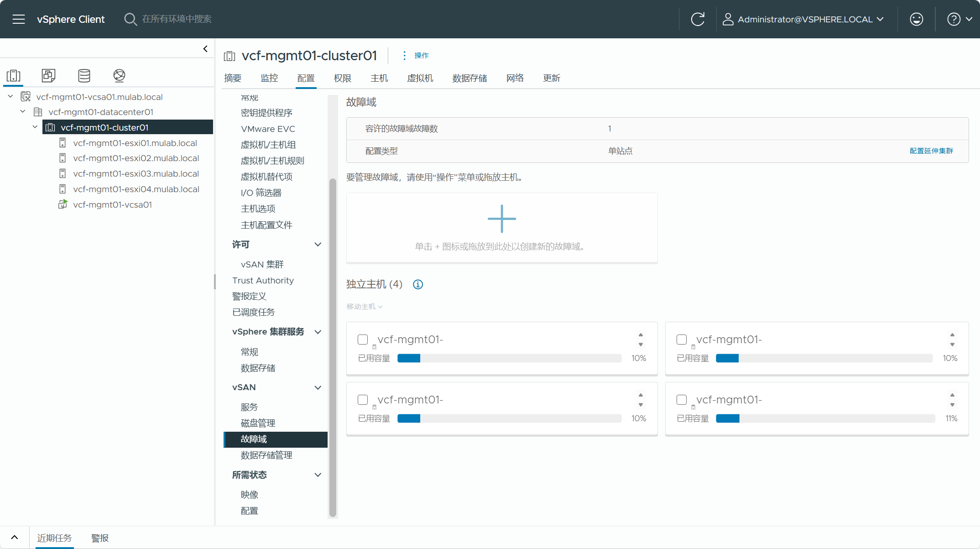Viewport: 980px width, 549px height.
Task: Click the global search field
Action: (177, 19)
